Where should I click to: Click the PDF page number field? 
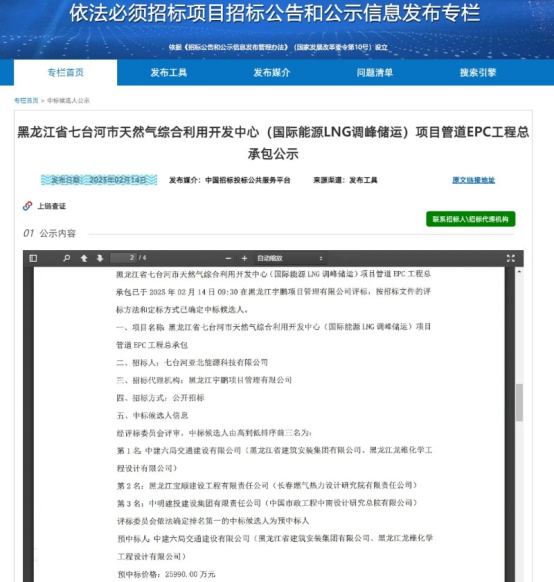click(124, 258)
